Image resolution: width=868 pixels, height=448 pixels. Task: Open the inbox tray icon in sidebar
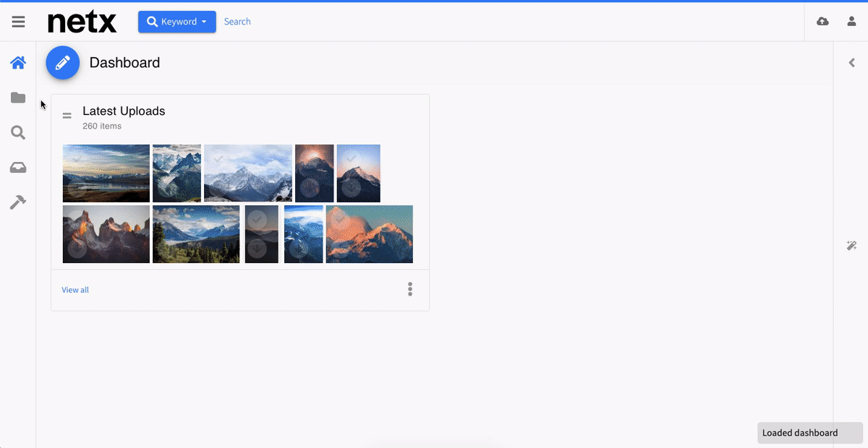click(x=18, y=168)
